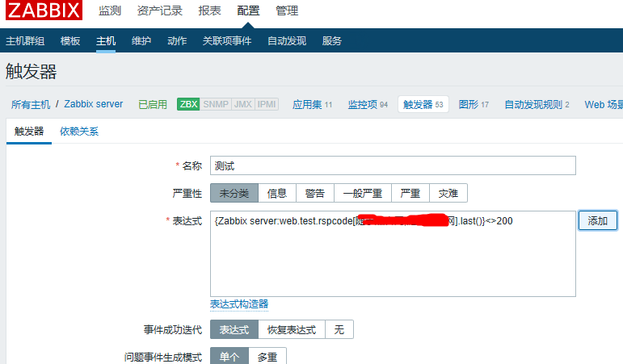623x364 pixels.
Task: Set severity to 警告
Action: 315,194
